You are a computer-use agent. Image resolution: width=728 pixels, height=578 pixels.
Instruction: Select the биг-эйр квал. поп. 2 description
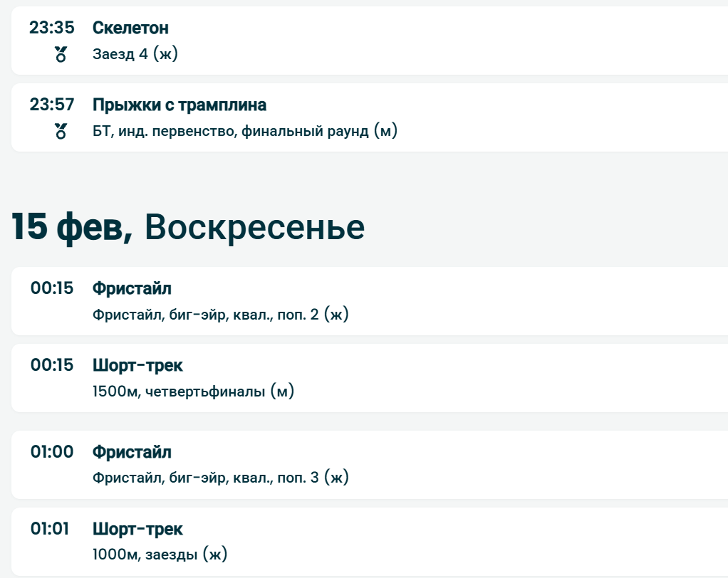point(221,315)
